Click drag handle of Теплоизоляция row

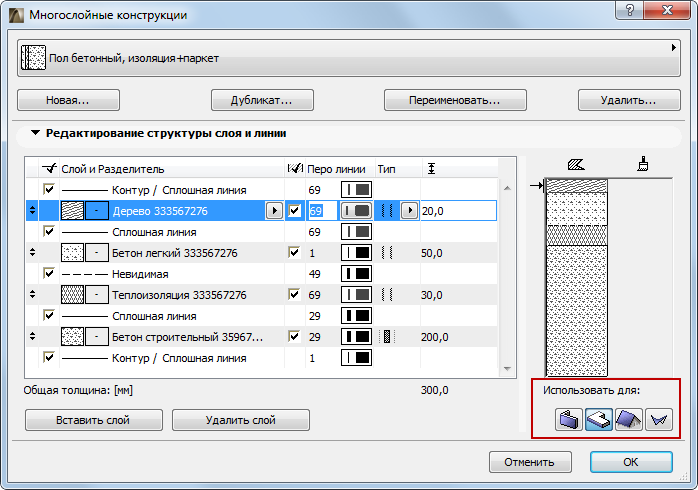[32, 294]
